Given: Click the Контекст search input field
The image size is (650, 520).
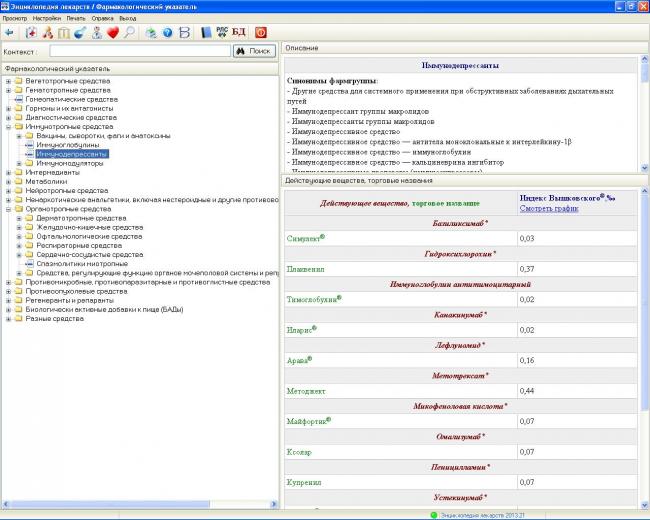Looking at the screenshot, I should click(x=140, y=51).
